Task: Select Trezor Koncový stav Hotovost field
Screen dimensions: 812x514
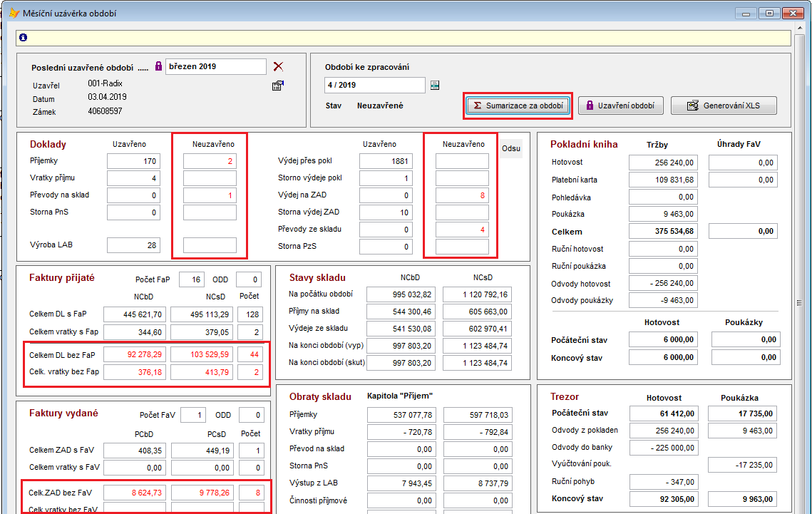Action: [x=662, y=499]
